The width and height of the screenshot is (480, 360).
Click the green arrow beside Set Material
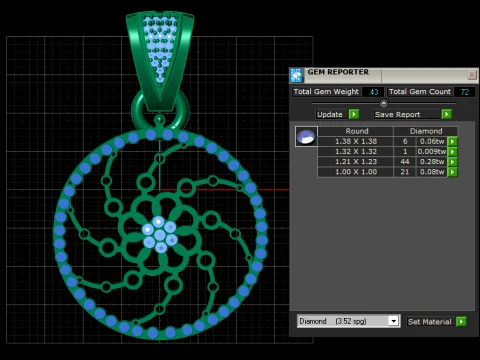tap(461, 322)
